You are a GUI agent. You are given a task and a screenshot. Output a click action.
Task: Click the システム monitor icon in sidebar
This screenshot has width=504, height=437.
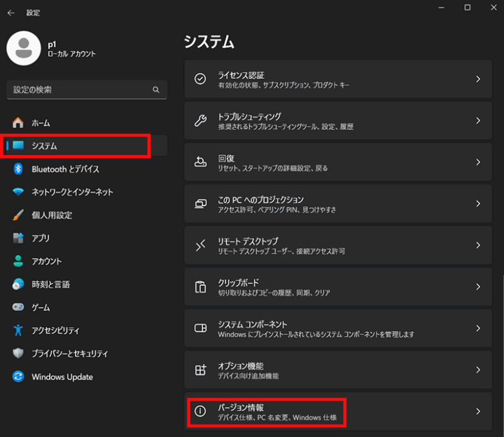point(18,145)
